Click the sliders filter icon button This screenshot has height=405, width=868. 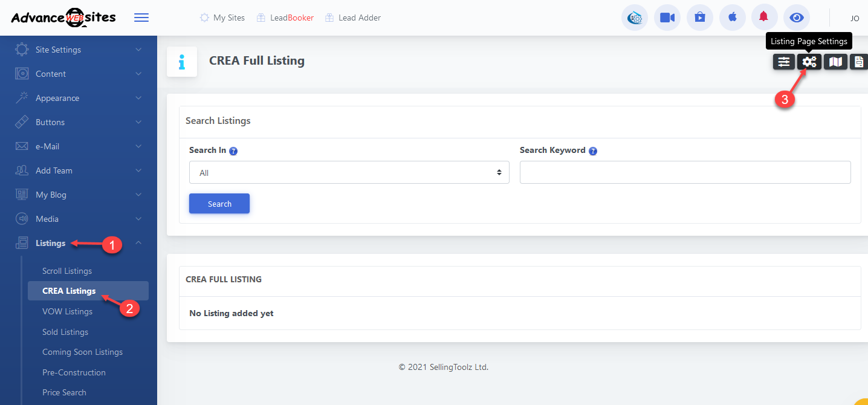[783, 62]
